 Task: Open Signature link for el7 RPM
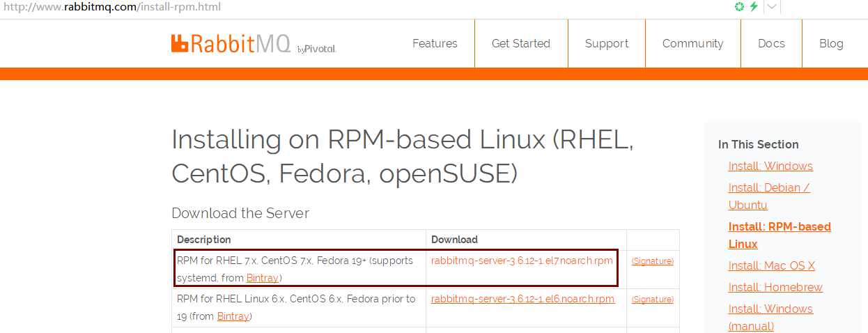653,261
